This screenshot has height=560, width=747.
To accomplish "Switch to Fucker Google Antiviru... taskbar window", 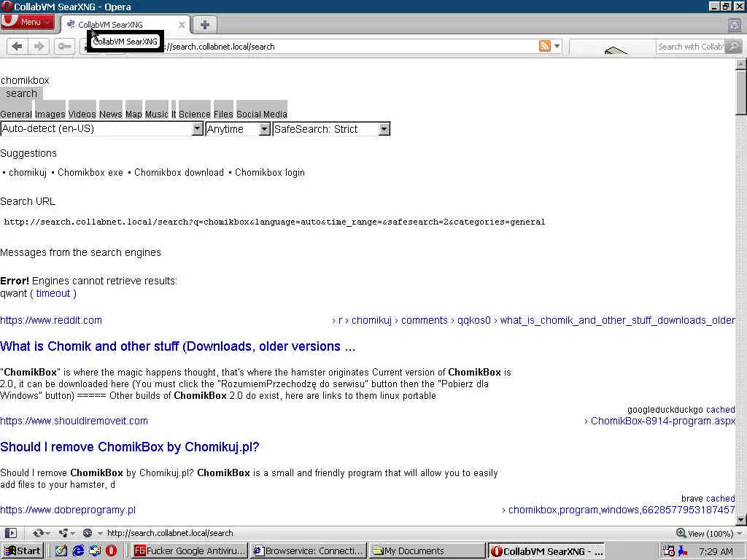I will 190,551.
